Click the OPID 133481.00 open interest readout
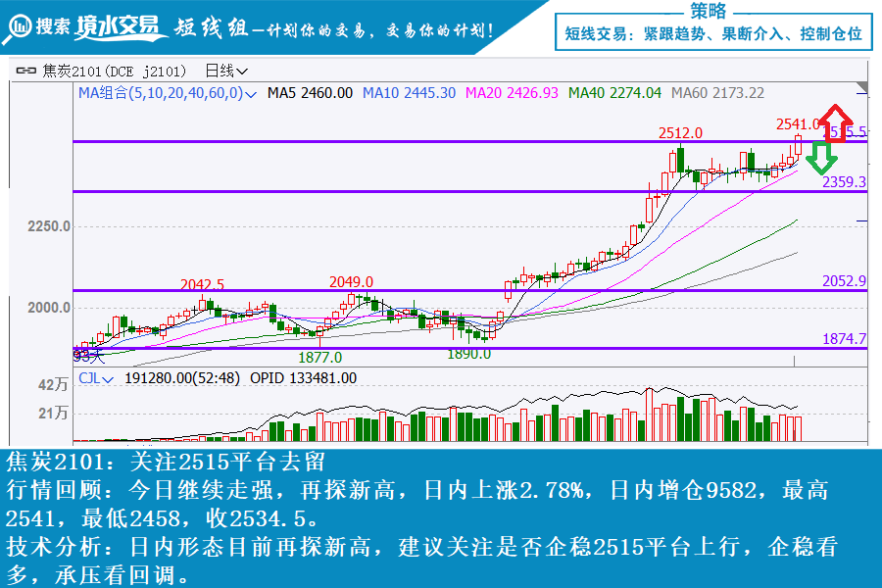The width and height of the screenshot is (882, 588). pyautogui.click(x=303, y=377)
